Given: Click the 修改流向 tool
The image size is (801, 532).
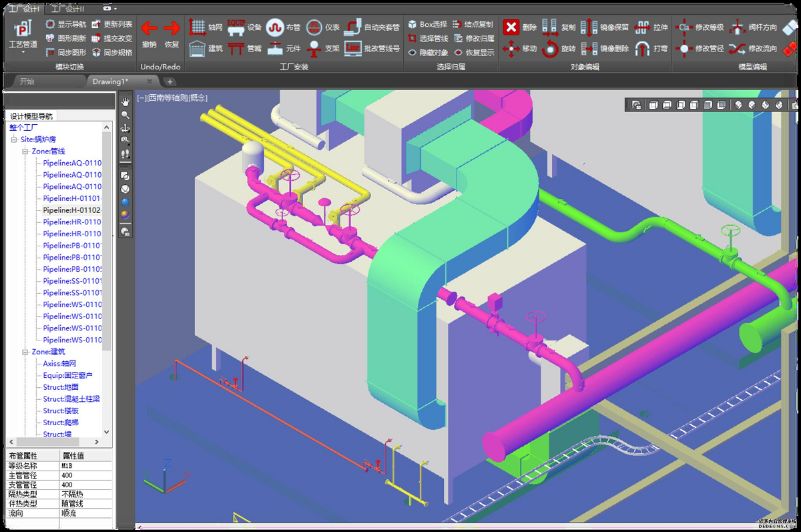Looking at the screenshot, I should 753,48.
